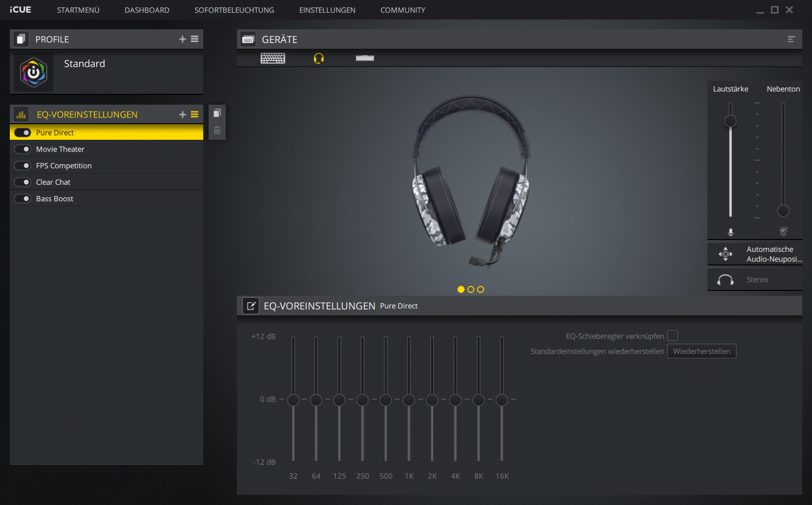Mute the microphone under Lautstärke slider
The image size is (812, 505).
pyautogui.click(x=730, y=232)
